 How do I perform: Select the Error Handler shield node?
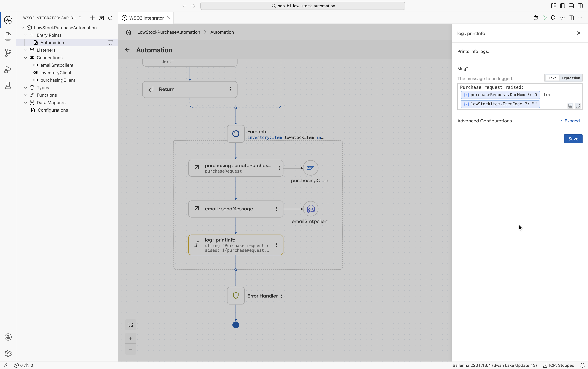(236, 295)
